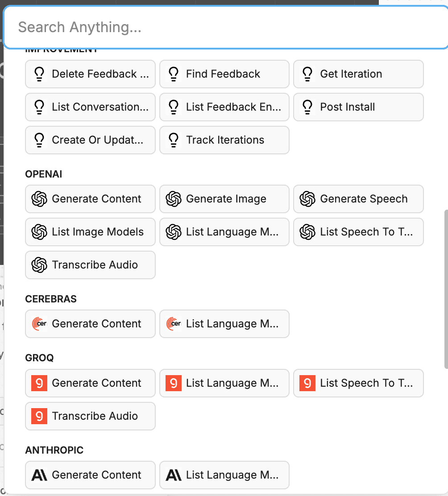This screenshot has height=496, width=448.
Task: Click Anthropic logo on List Language M...
Action: tap(174, 475)
